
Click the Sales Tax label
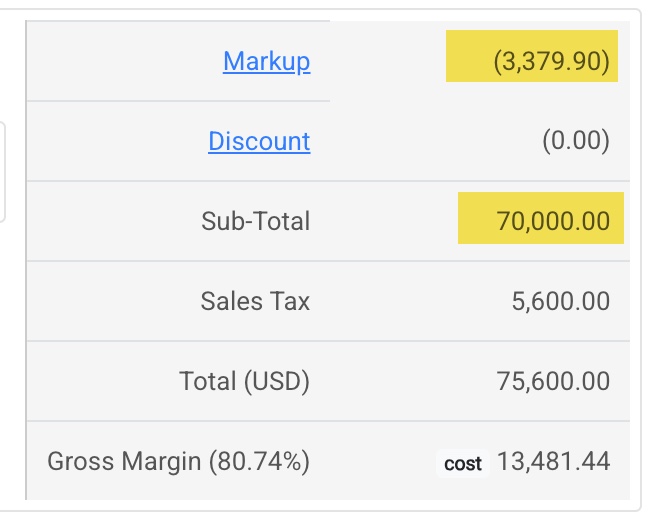tap(255, 301)
